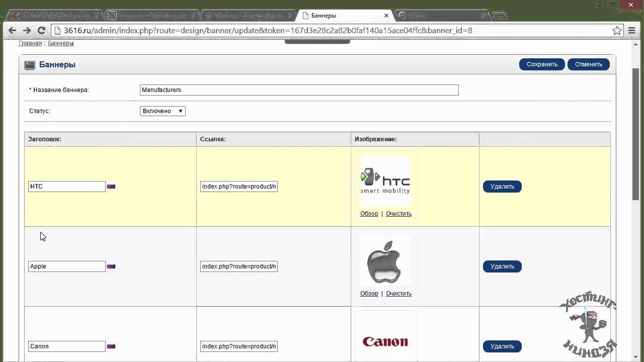The image size is (644, 362).
Task: Switch to the third browser tab
Action: click(x=249, y=16)
